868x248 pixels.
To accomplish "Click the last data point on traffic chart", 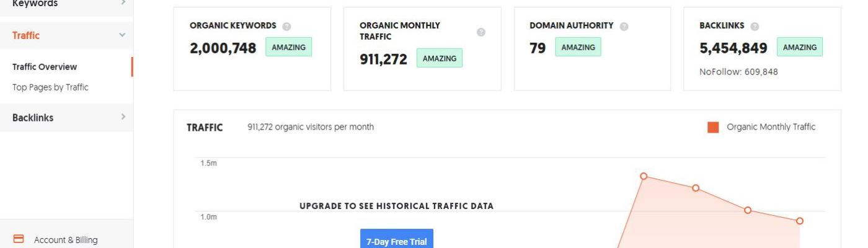I will coord(800,221).
